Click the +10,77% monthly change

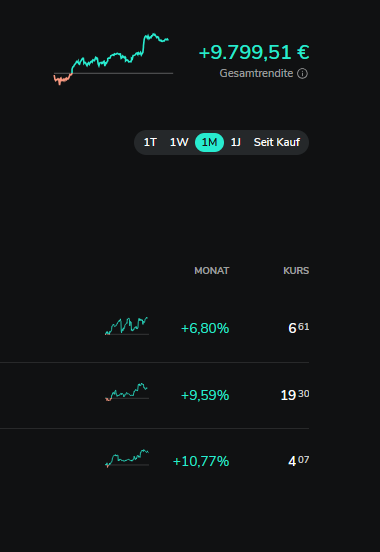tap(201, 461)
